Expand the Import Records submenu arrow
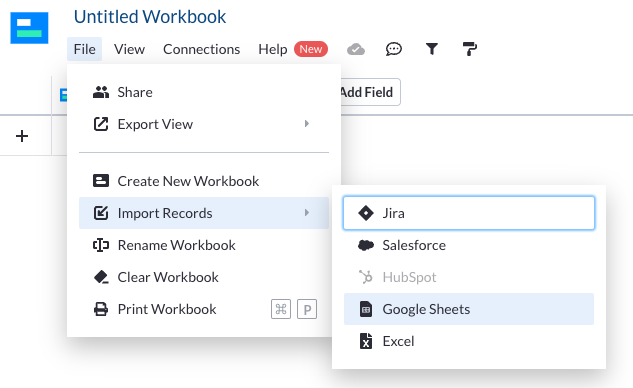This screenshot has height=388, width=633. point(307,212)
